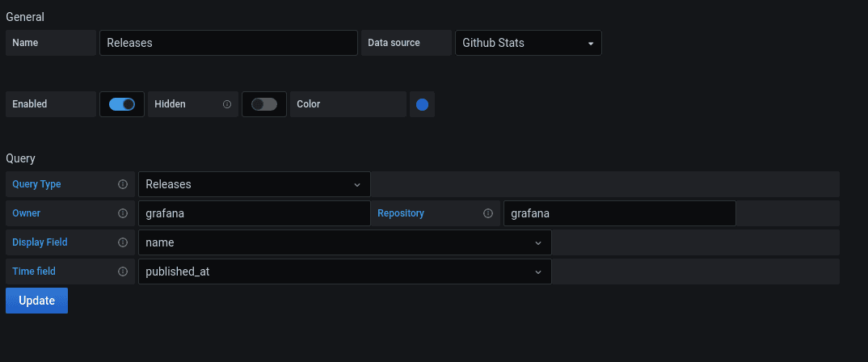Click info icon beside Display Field
This screenshot has width=868, height=362.
tap(123, 242)
